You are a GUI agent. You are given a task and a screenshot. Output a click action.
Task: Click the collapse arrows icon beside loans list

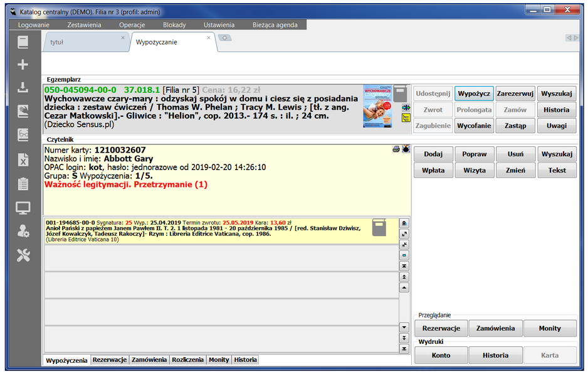[x=404, y=245]
